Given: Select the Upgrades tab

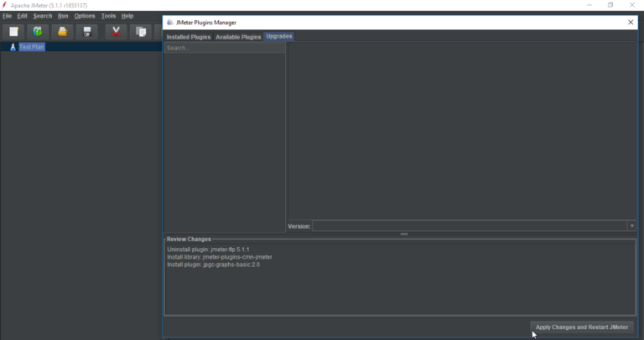Looking at the screenshot, I should point(279,37).
